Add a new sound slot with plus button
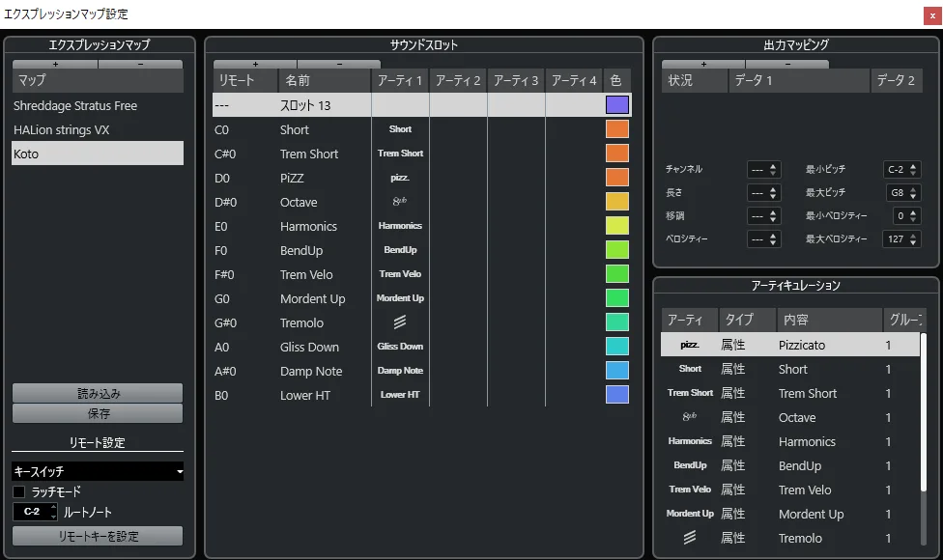Viewport: 943px width, 560px height. (255, 64)
